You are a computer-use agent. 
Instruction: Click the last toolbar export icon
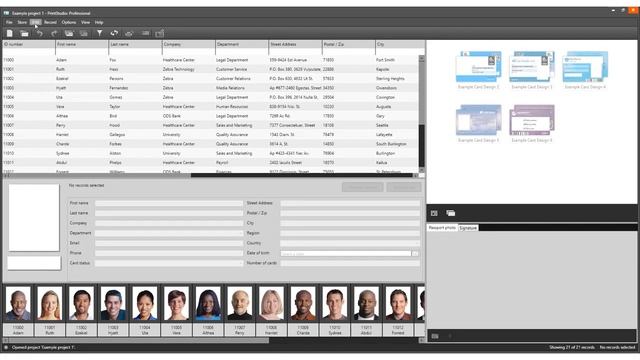pos(160,33)
